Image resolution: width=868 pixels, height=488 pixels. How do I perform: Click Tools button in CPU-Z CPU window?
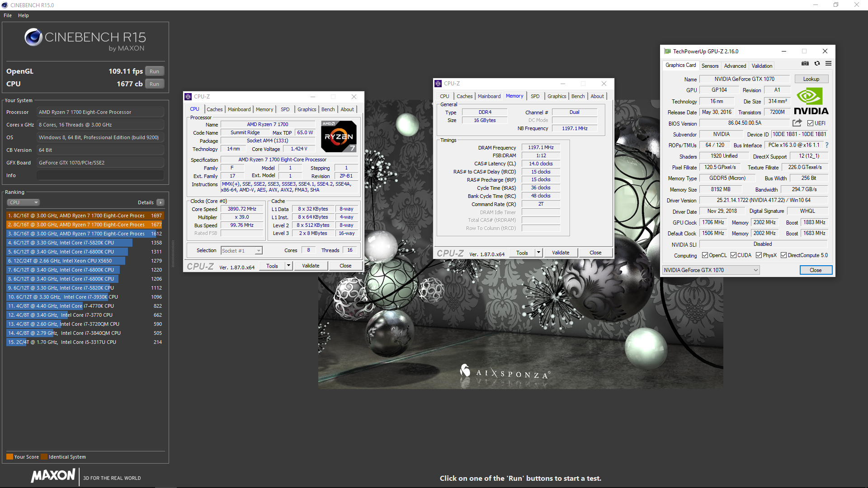[272, 266]
